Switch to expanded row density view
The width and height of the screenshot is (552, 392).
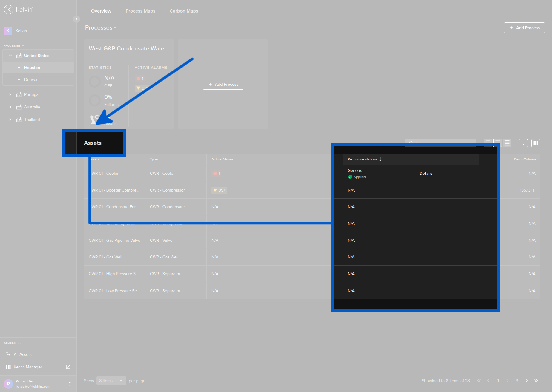(x=507, y=143)
